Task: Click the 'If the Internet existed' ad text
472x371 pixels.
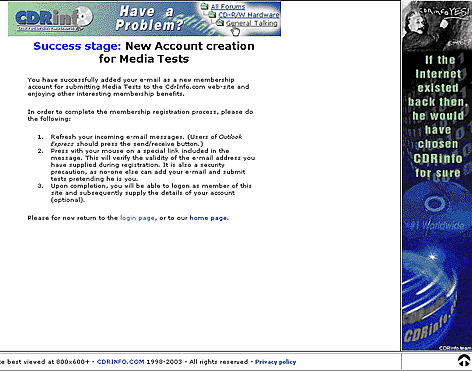Action: (438, 116)
